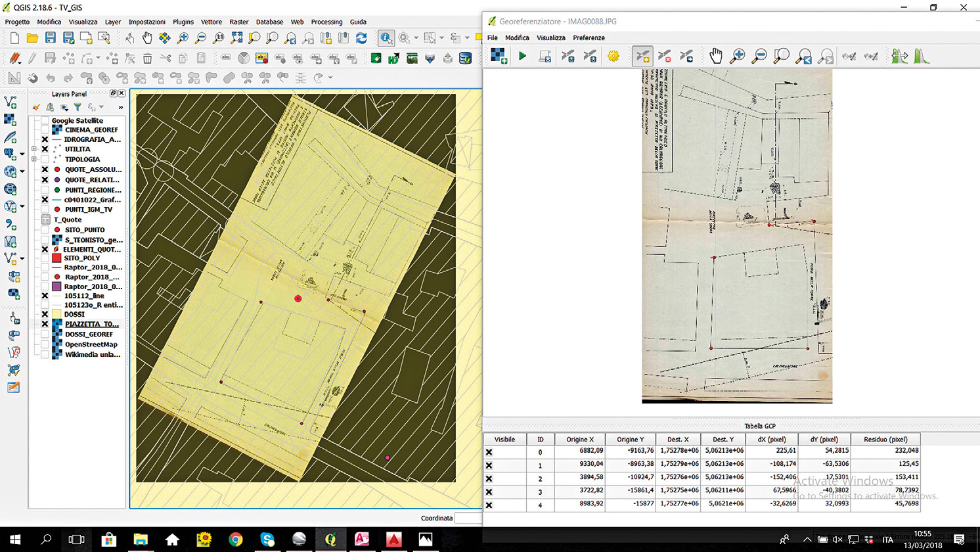Sort GCP table by Residuo (pixel) header

(885, 439)
